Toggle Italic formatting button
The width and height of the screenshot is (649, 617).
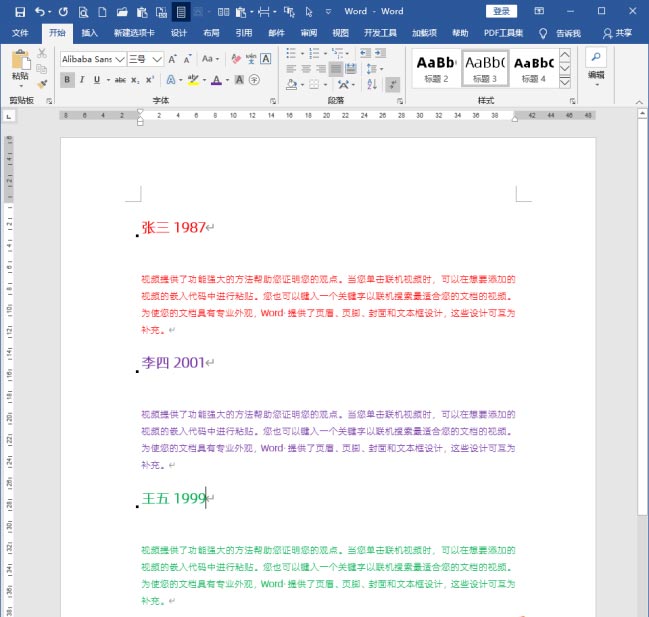coord(82,80)
